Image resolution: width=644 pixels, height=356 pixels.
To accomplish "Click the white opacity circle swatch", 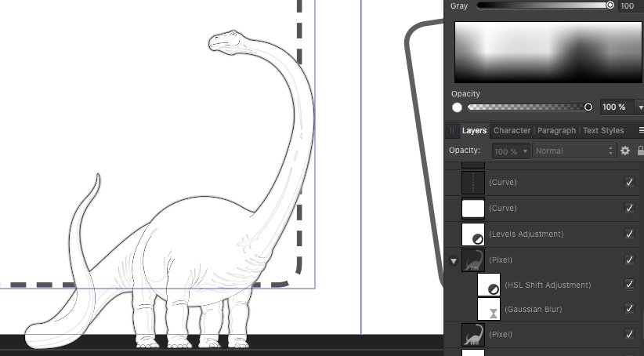I will coord(457,107).
